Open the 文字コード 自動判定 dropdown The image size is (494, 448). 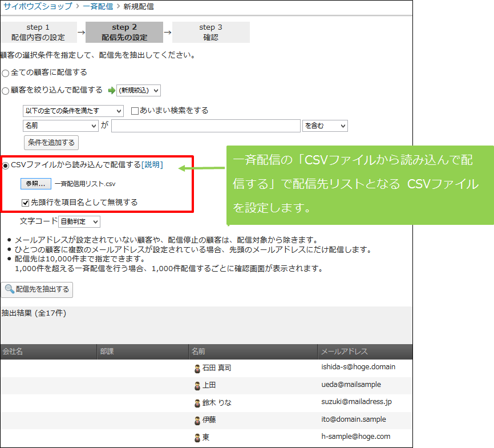[x=79, y=221]
